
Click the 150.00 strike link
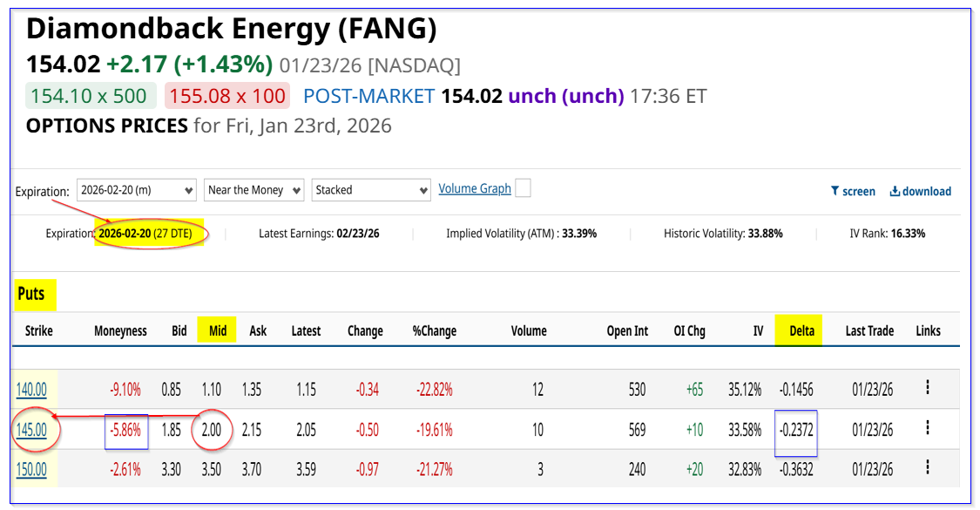point(31,470)
